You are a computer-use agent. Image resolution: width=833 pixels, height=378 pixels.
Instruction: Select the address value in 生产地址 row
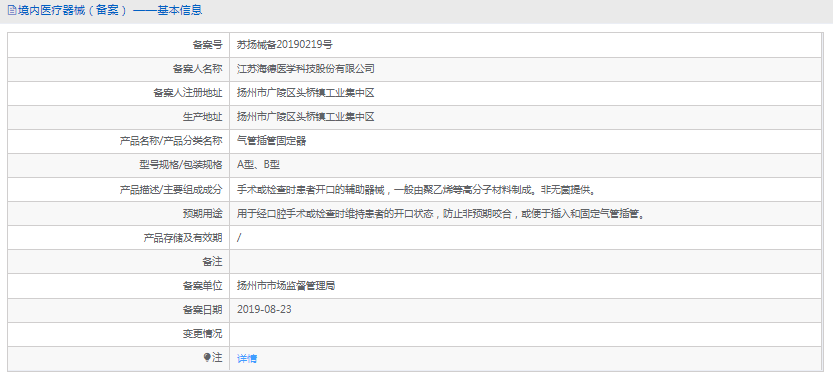tap(306, 117)
